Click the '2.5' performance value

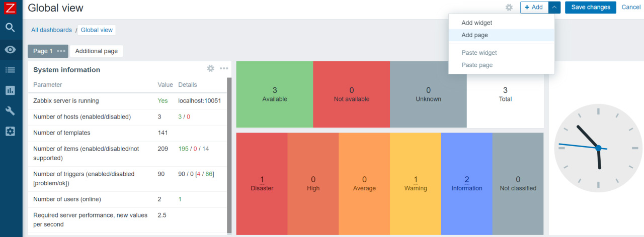(162, 215)
